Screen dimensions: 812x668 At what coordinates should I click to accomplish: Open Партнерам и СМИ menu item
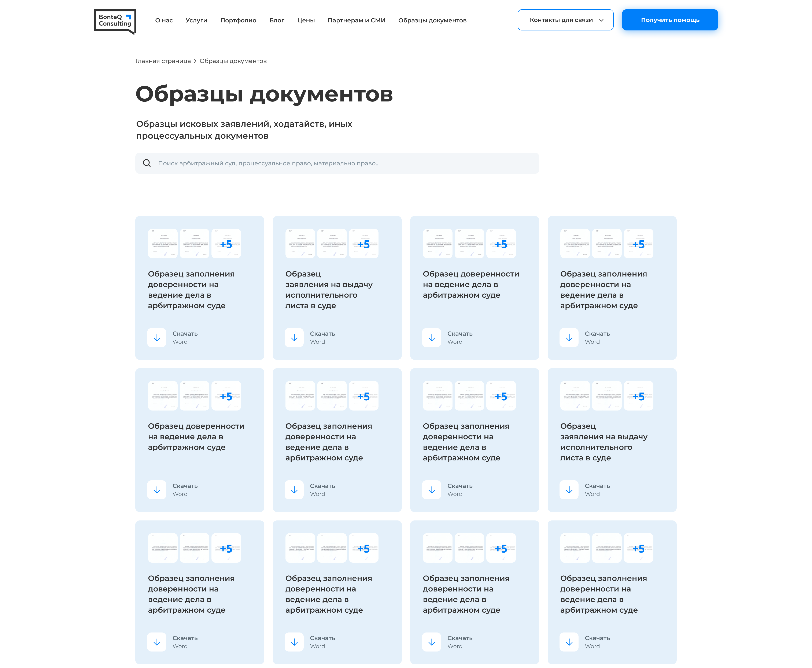point(356,20)
